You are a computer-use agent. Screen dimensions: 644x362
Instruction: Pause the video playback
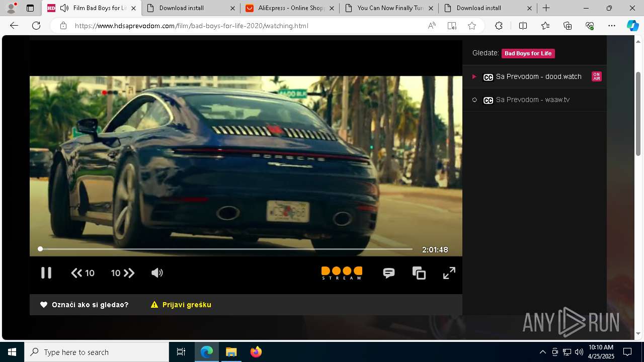pos(46,273)
